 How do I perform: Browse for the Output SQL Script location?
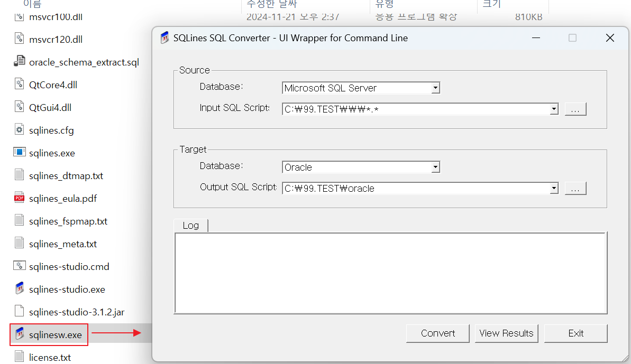[575, 189]
